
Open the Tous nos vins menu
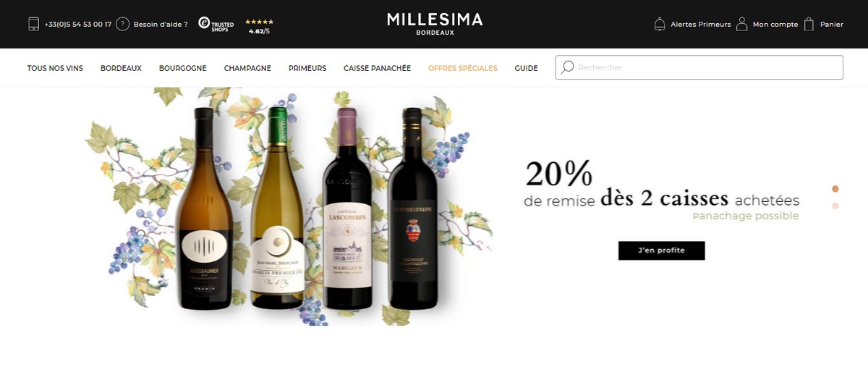click(x=55, y=68)
